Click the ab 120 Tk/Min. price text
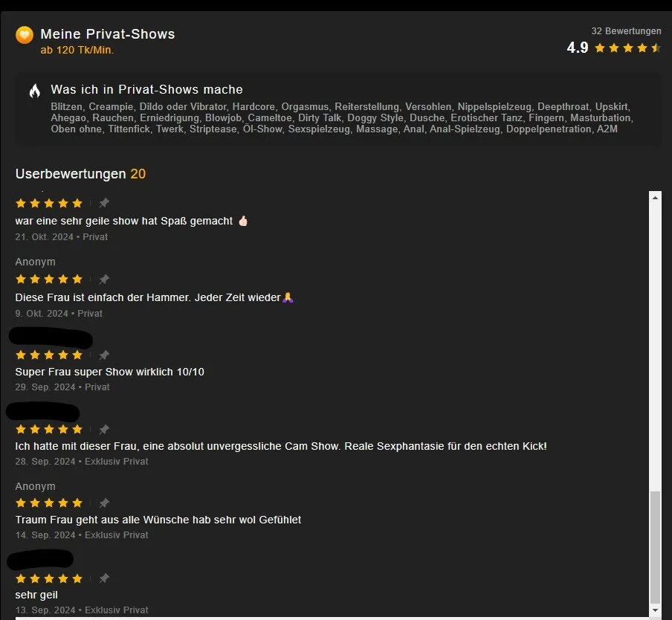 pos(77,50)
